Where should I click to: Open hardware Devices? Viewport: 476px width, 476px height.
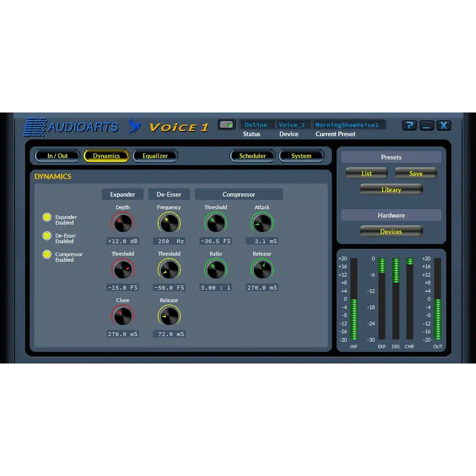pyautogui.click(x=391, y=231)
